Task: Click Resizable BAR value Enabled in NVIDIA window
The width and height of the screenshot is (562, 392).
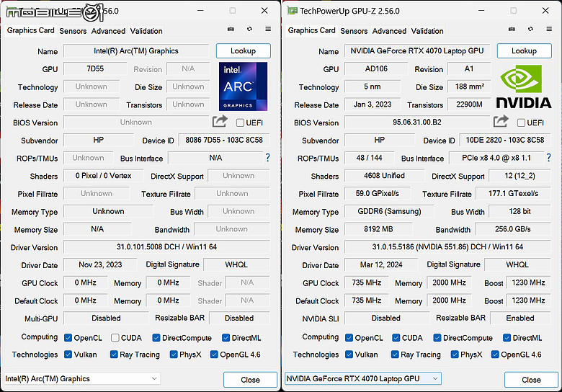Action: pos(520,318)
